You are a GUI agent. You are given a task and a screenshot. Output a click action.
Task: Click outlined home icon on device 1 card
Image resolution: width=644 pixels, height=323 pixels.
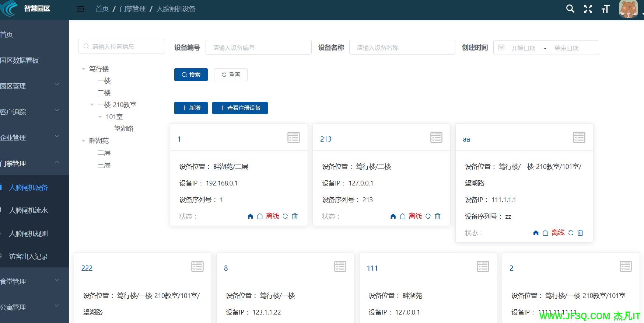click(x=260, y=216)
